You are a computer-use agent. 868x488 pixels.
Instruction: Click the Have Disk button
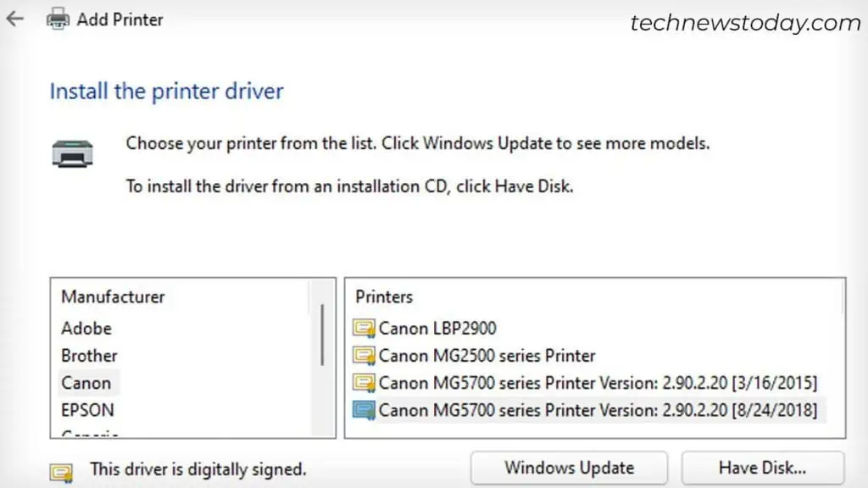(x=762, y=468)
